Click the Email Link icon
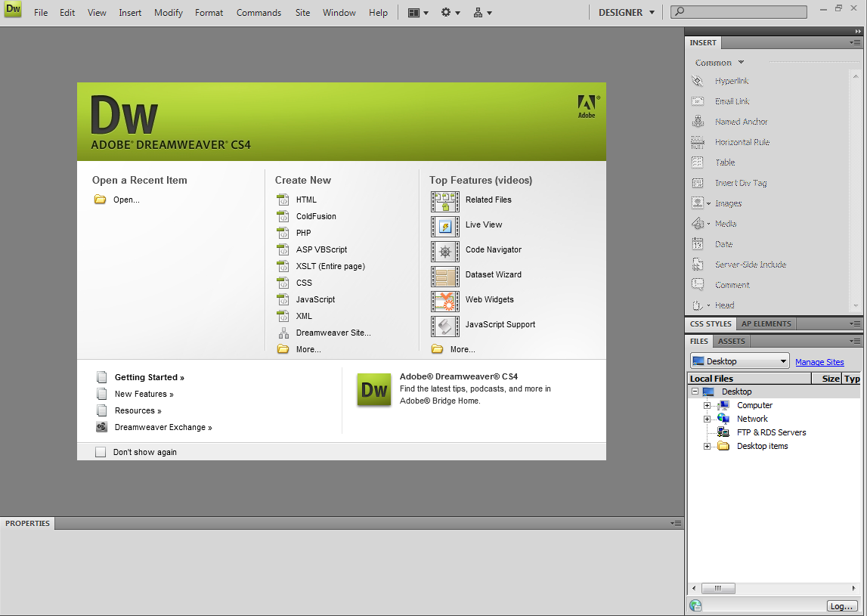867x616 pixels. point(698,101)
